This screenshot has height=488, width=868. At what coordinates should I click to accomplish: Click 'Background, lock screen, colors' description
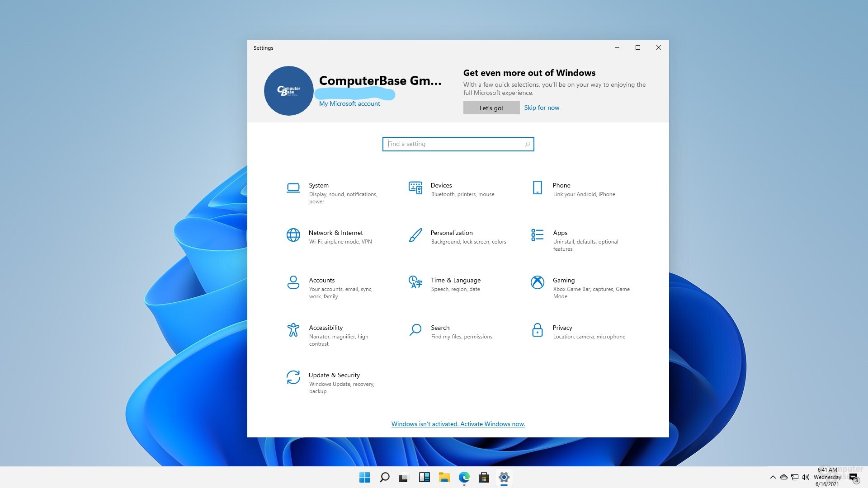click(468, 242)
